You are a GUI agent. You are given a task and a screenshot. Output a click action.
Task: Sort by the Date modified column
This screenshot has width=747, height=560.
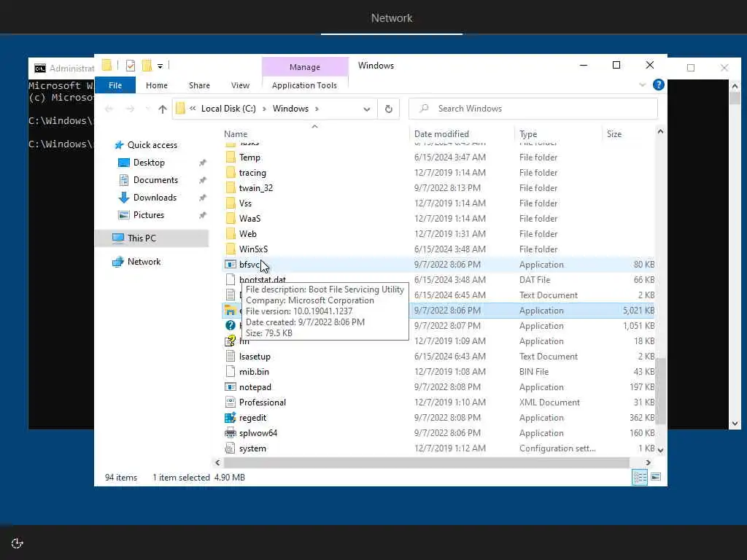441,134
